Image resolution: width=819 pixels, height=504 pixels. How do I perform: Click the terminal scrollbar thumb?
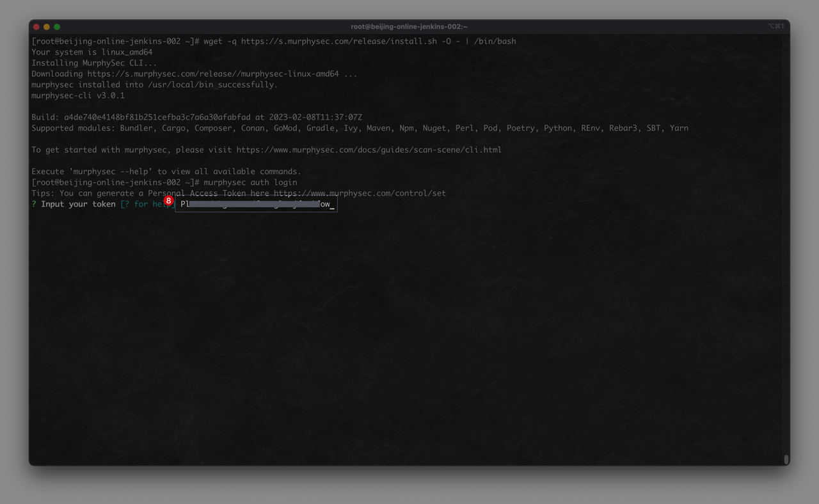click(786, 459)
